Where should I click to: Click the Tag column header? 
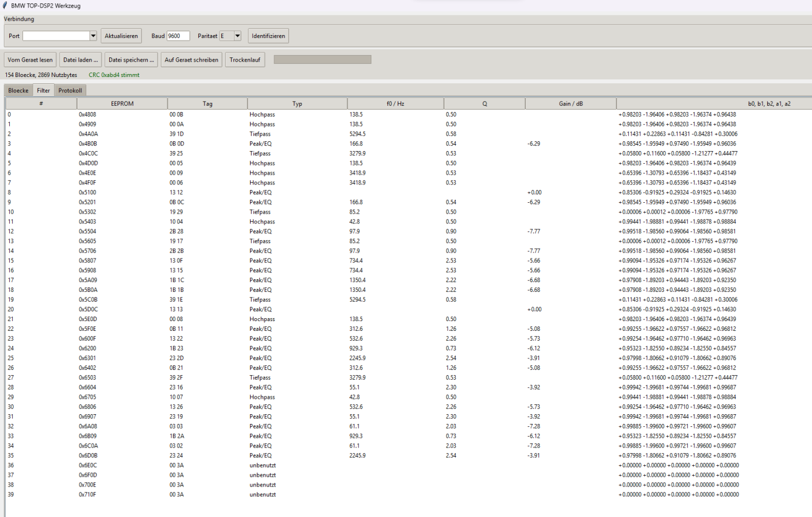pos(207,103)
